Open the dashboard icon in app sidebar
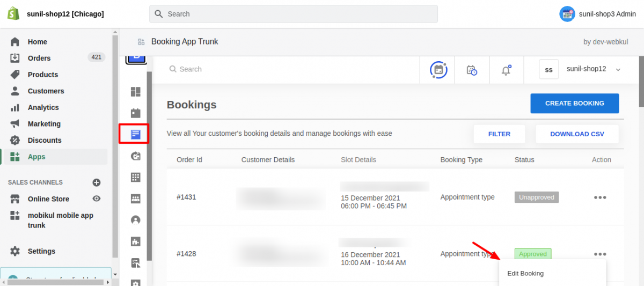Screen dimensions: 644x286 point(135,92)
